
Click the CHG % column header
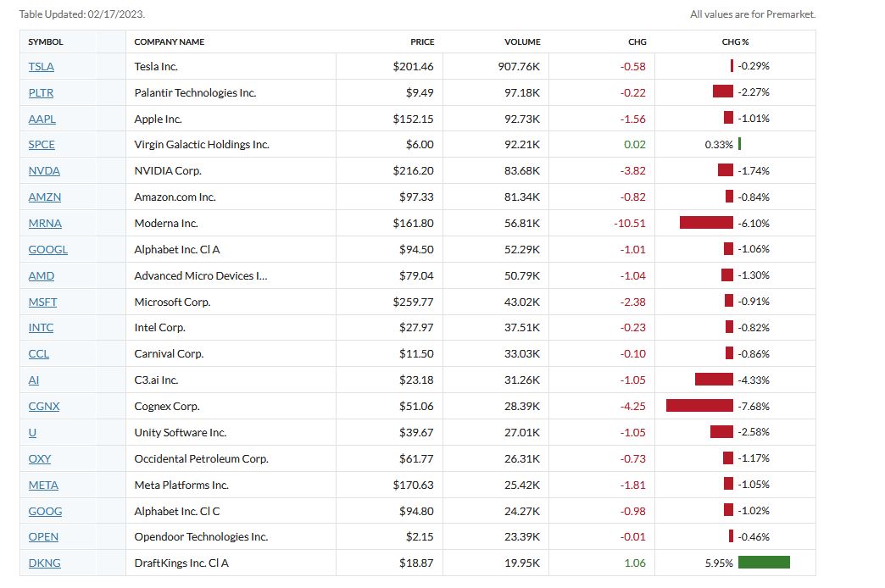point(735,42)
